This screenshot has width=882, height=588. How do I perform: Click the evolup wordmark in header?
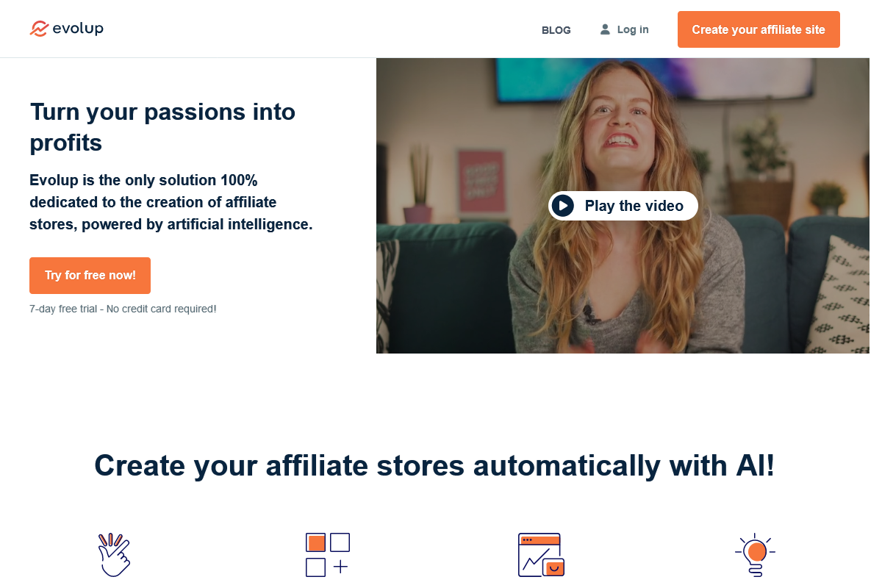(x=78, y=29)
